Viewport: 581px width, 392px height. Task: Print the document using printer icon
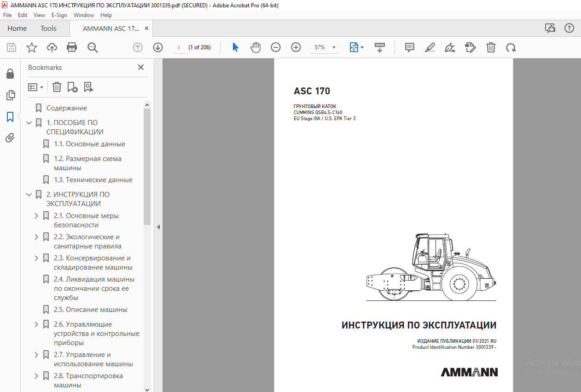point(72,47)
